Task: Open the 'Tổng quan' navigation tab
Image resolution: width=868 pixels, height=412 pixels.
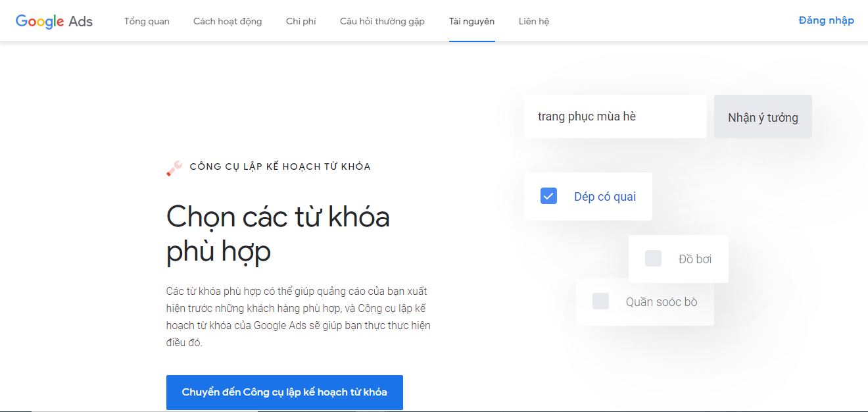Action: click(146, 21)
